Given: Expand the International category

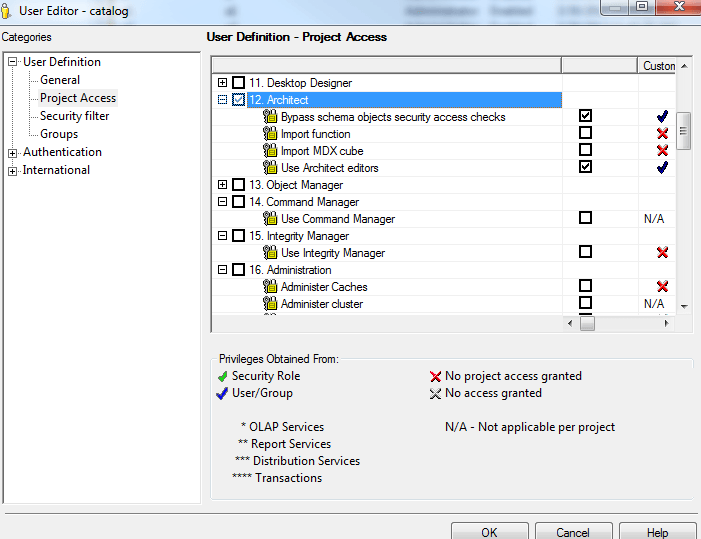Looking at the screenshot, I should [x=13, y=171].
